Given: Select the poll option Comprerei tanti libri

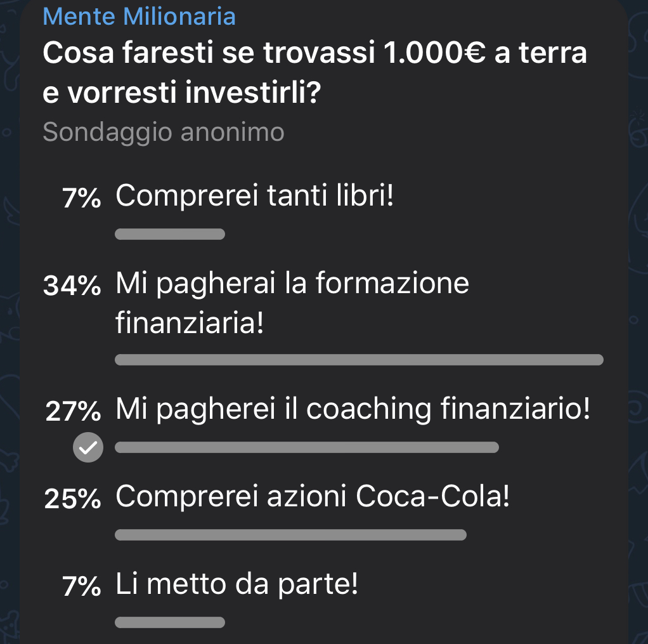Looking at the screenshot, I should (254, 195).
